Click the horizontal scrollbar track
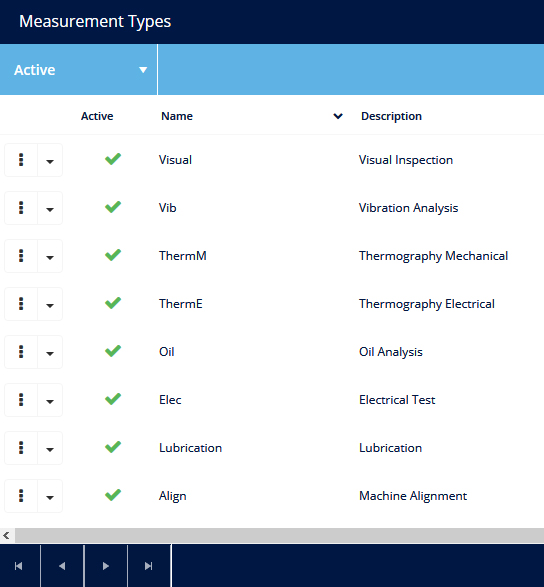The image size is (544, 587). pos(279,535)
